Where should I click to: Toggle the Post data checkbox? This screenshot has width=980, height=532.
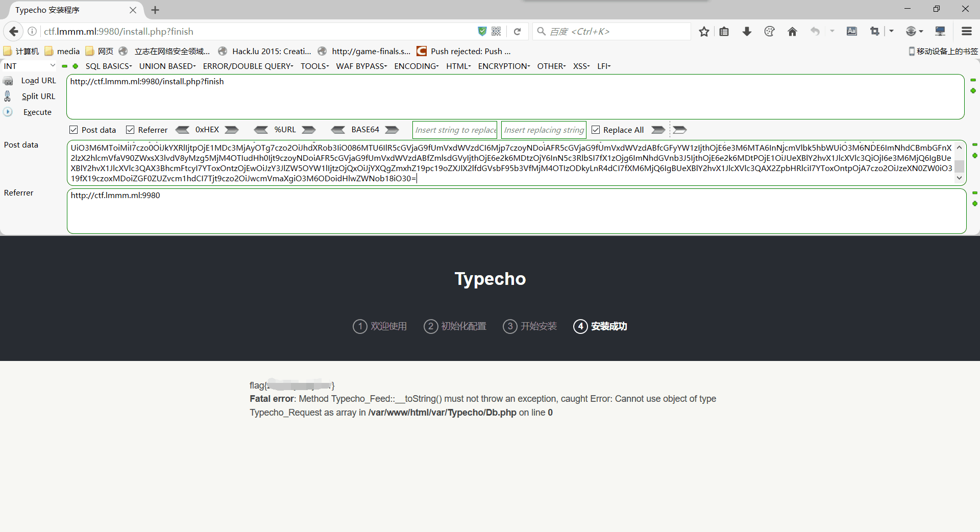pos(73,130)
